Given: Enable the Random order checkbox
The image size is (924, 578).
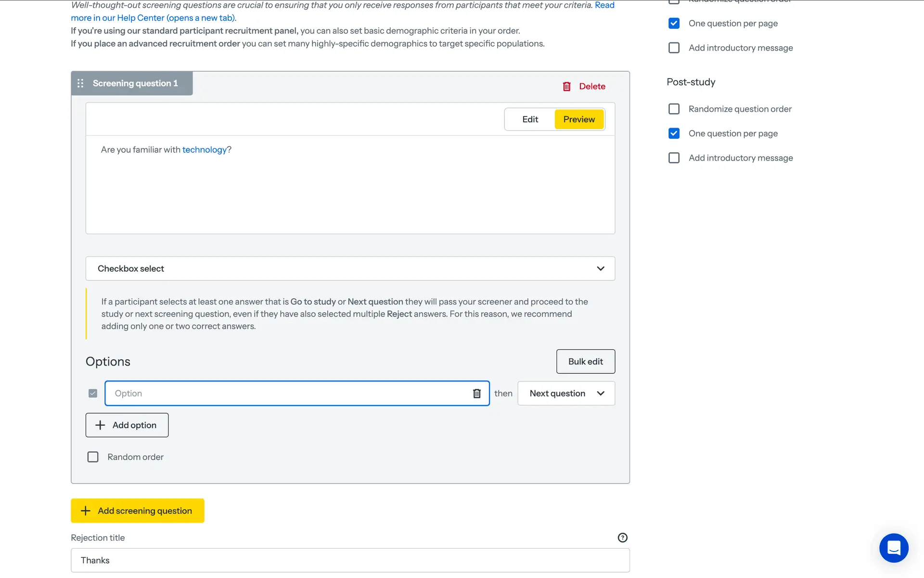Looking at the screenshot, I should pos(93,457).
